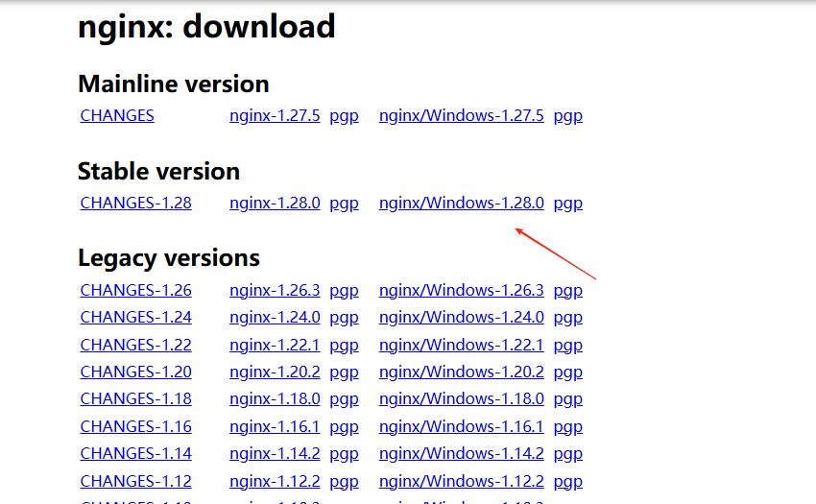Viewport: 816px width, 504px height.
Task: Download nginx/Windows-1.18.0
Action: pyautogui.click(x=461, y=398)
